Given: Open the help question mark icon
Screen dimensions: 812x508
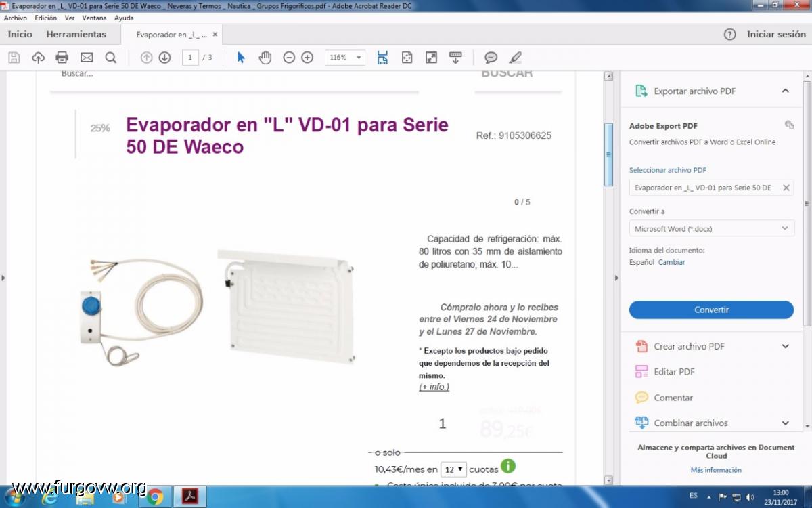Looking at the screenshot, I should 729,35.
